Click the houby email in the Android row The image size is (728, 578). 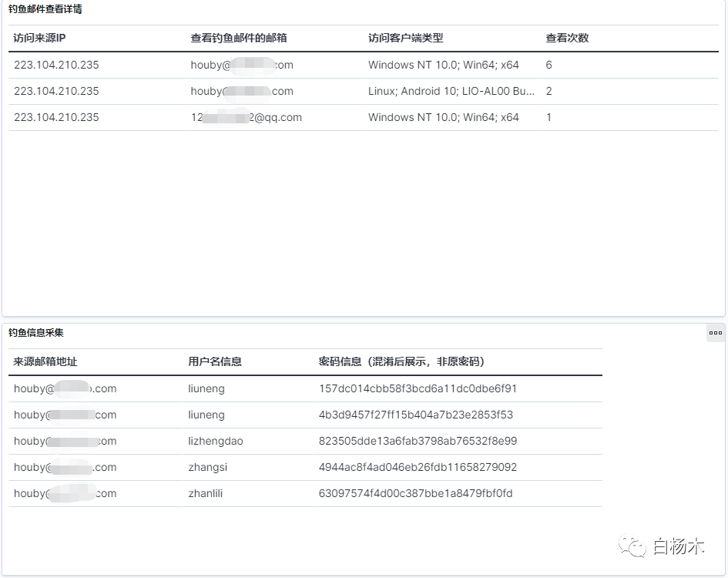pos(242,91)
